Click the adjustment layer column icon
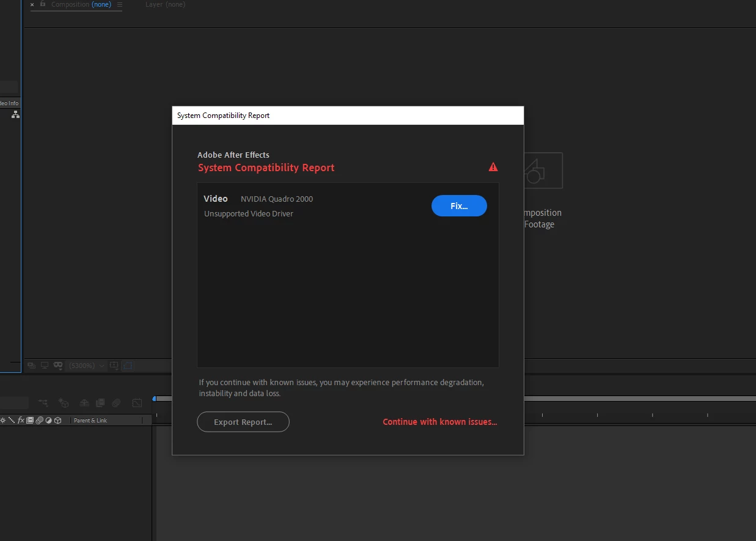Screen dimensions: 756x541 click(48, 421)
